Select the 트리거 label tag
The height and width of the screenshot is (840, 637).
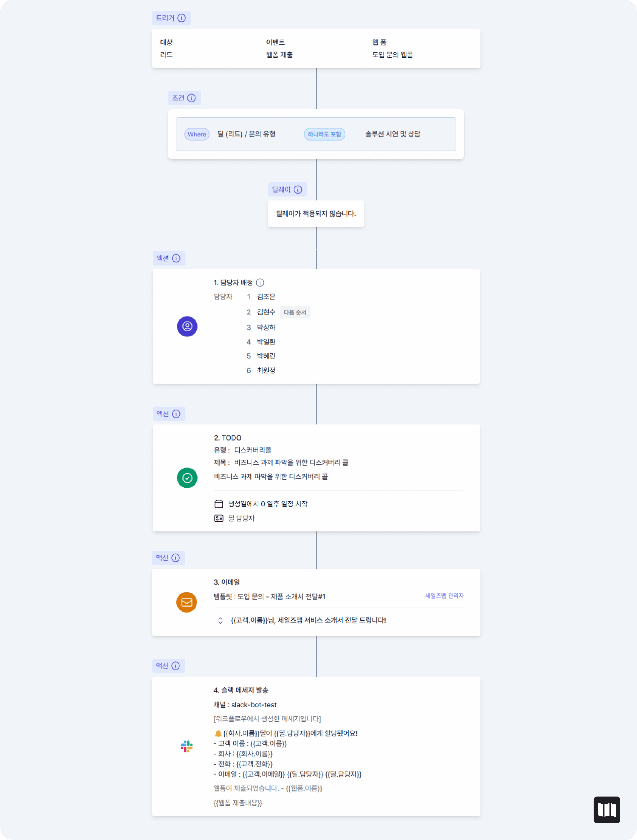172,18
